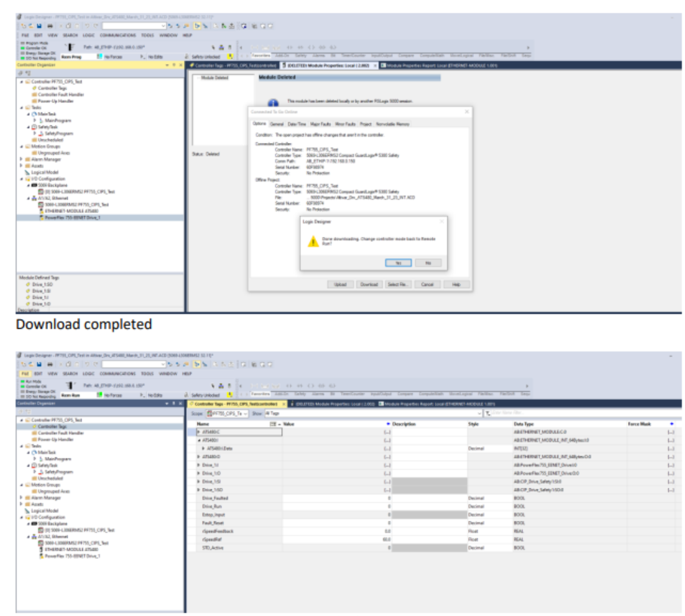Viewport: 685px width, 616px height.
Task: Switch to Major Faults tab in dialog
Action: click(320, 124)
